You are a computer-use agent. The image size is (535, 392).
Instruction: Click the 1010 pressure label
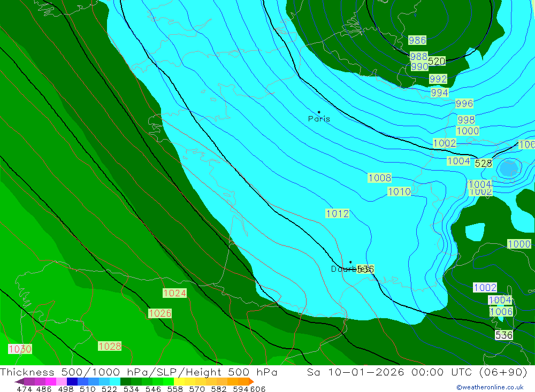click(399, 192)
